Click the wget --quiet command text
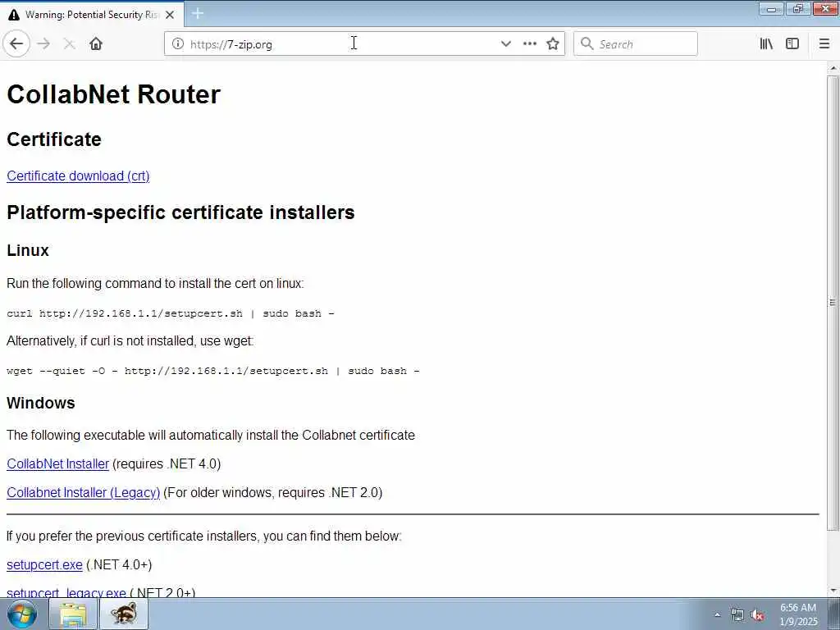Screen dimensions: 840x630 [213, 371]
